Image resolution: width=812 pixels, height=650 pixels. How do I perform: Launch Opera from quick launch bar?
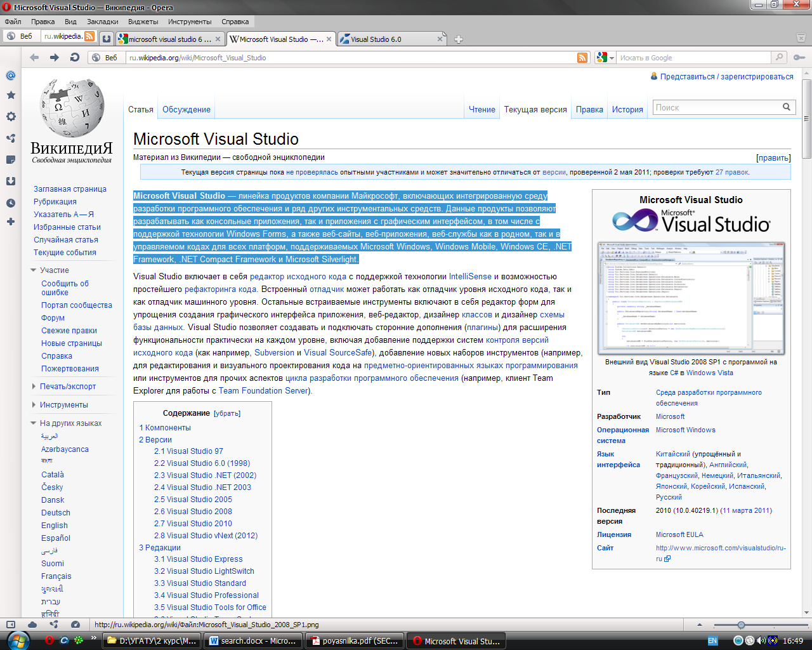(49, 641)
